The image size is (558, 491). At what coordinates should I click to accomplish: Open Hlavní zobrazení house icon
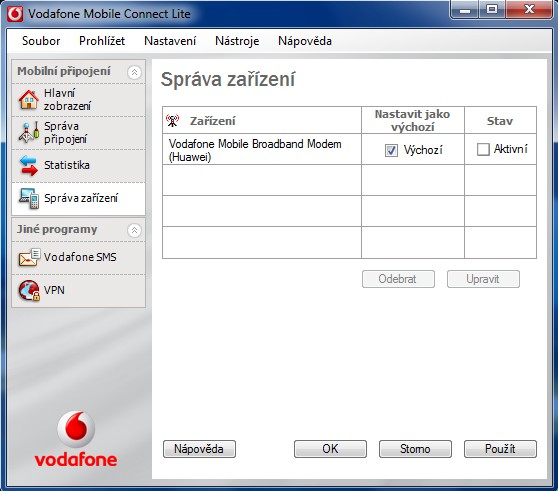[x=29, y=100]
